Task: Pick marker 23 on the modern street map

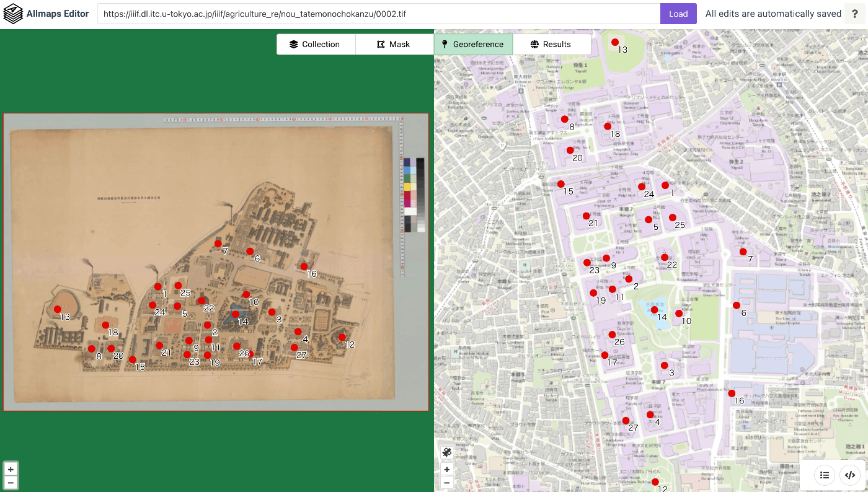Action: click(587, 263)
